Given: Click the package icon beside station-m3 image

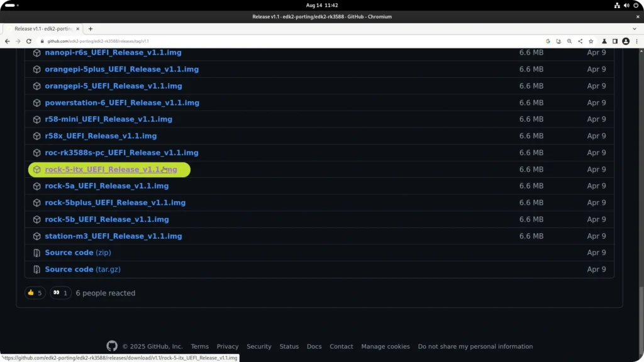Looking at the screenshot, I should click(37, 236).
